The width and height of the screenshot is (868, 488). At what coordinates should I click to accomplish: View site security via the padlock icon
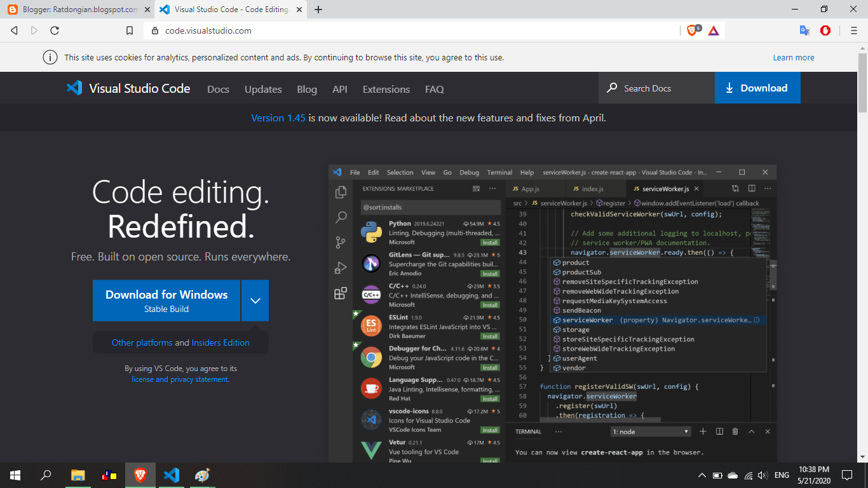pos(154,30)
